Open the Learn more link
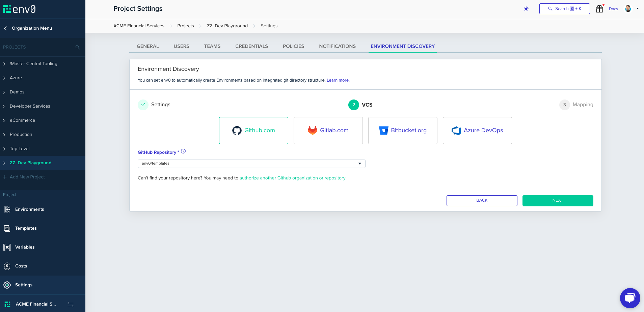Viewport: 644px width, 312px height. point(338,80)
